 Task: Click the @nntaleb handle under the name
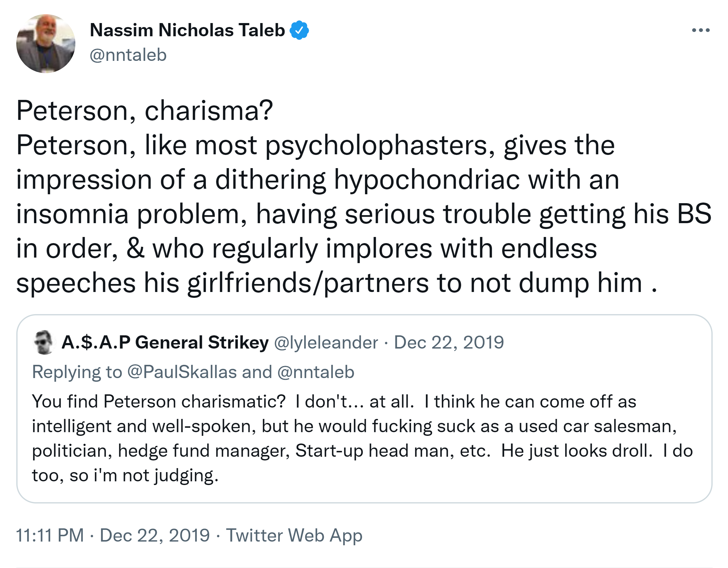(x=128, y=55)
